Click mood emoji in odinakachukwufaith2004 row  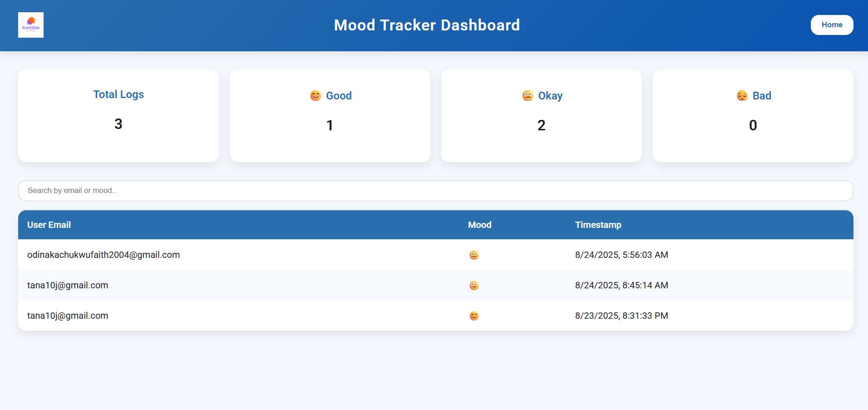point(474,255)
